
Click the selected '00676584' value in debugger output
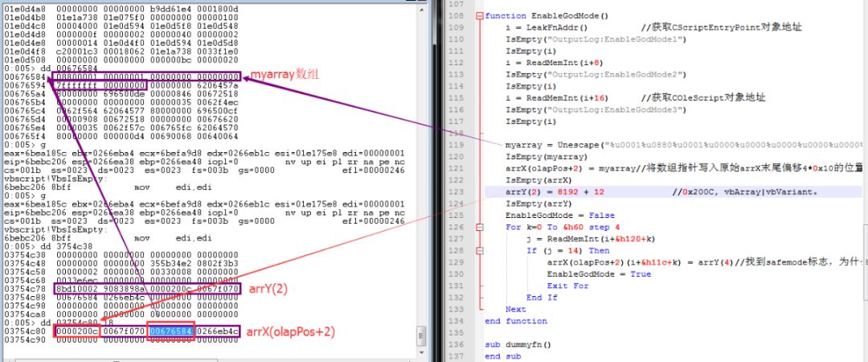[x=170, y=331]
